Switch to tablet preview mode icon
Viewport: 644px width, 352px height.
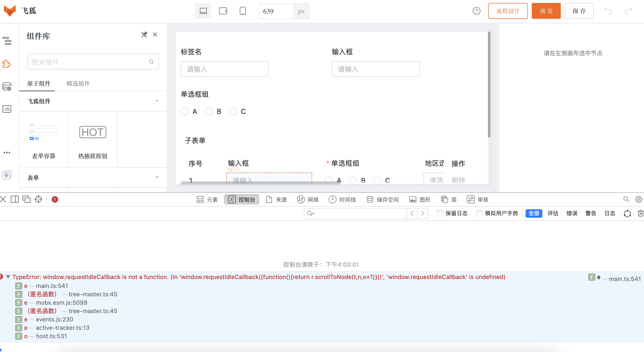[223, 11]
